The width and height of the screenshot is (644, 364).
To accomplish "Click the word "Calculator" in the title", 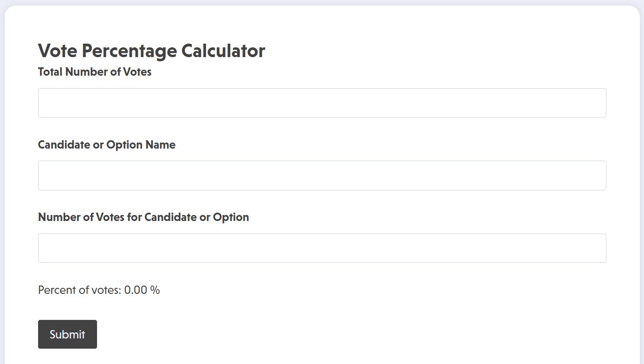I will (x=223, y=51).
